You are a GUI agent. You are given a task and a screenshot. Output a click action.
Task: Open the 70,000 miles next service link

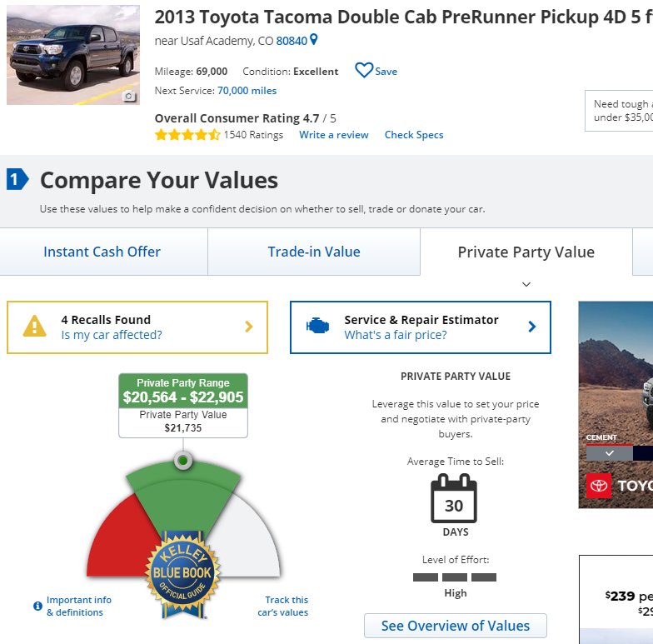pos(247,90)
